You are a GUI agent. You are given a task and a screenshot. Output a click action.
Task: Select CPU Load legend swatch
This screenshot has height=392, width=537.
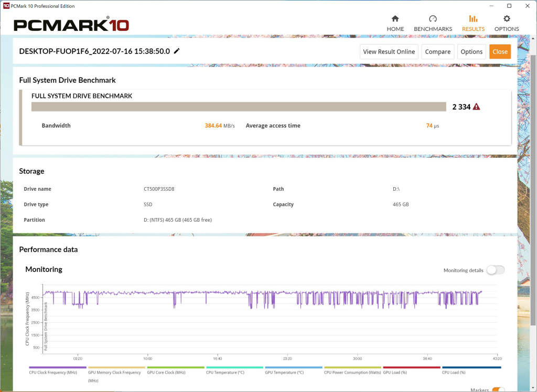[x=471, y=367]
